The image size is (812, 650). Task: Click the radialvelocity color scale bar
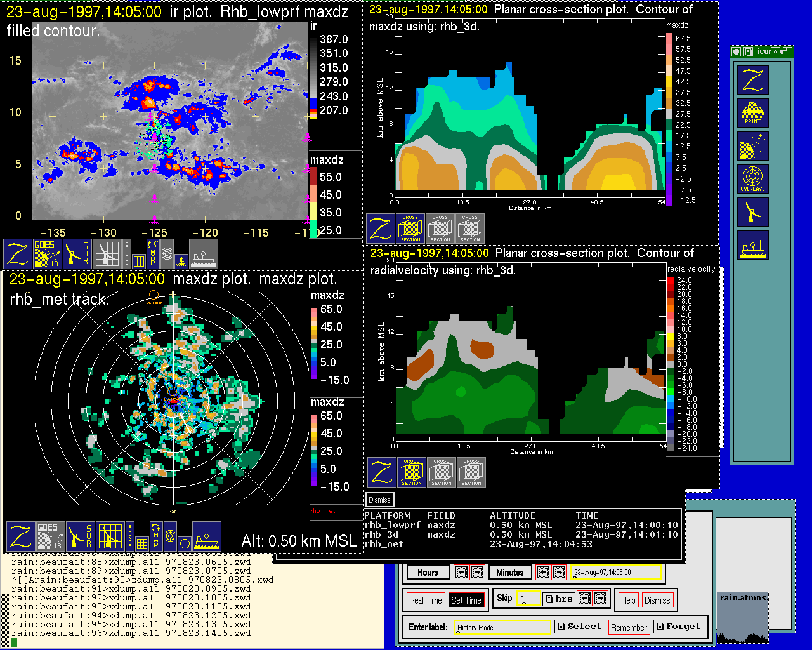tap(671, 364)
